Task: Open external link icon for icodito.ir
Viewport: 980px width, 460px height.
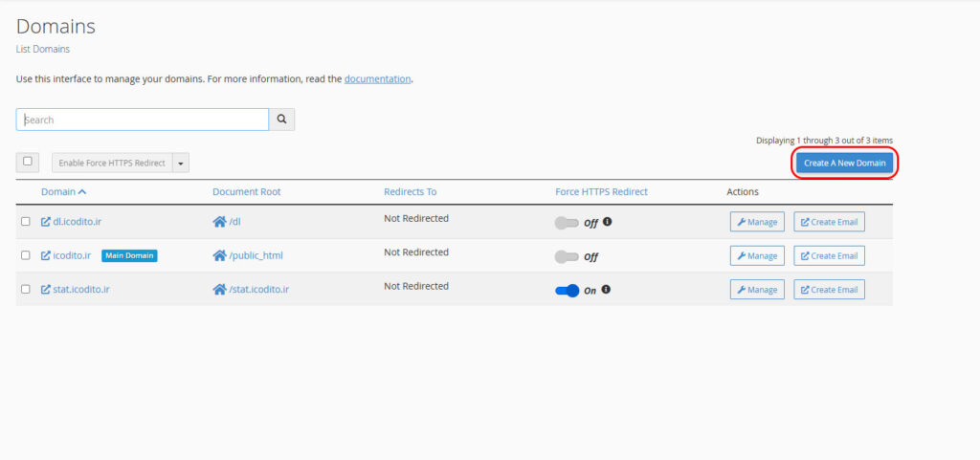Action: tap(46, 255)
